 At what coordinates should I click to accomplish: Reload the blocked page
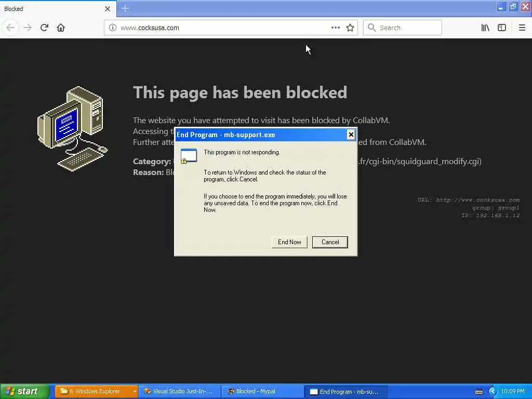coord(44,28)
